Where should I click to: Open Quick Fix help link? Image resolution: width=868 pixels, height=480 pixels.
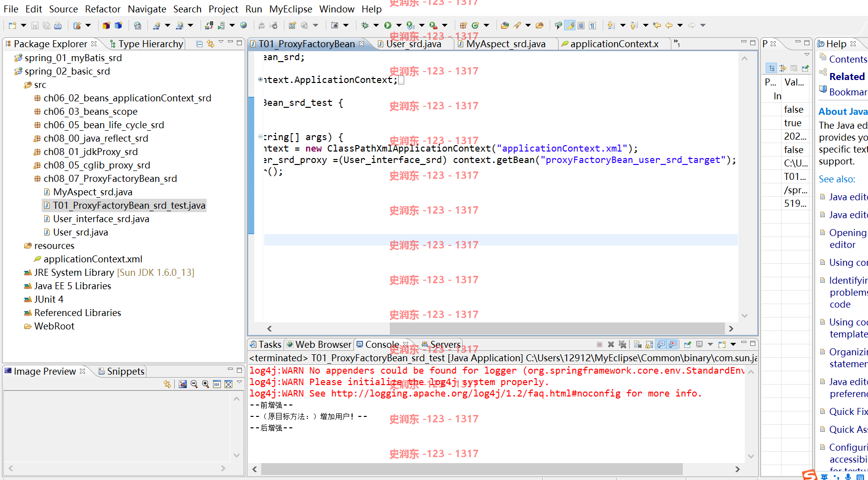(x=848, y=411)
